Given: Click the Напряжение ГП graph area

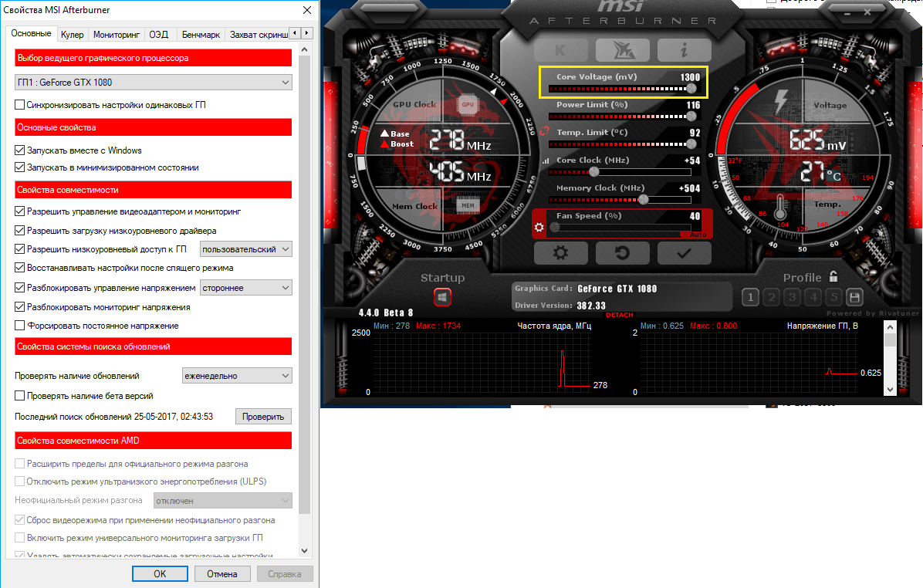Looking at the screenshot, I should (749, 361).
